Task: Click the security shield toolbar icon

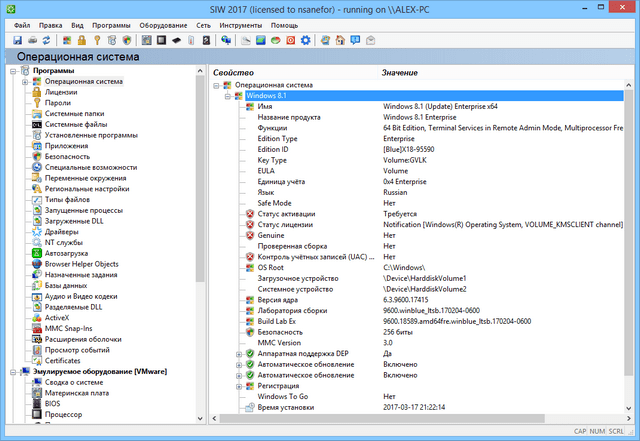Action: pos(126,40)
